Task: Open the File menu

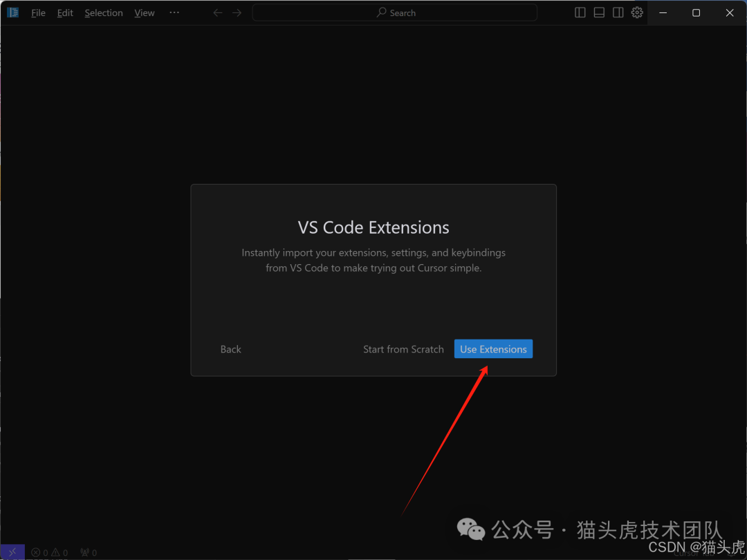Action: coord(38,13)
